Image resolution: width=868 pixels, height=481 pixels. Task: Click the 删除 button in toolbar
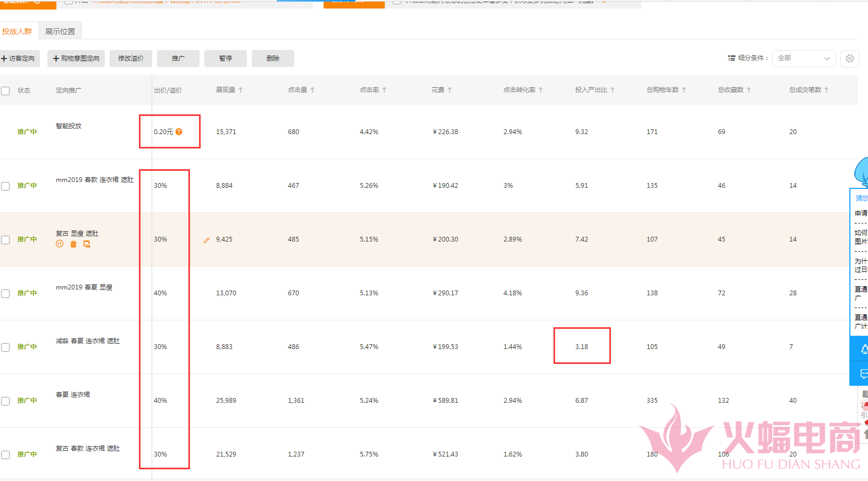point(273,59)
